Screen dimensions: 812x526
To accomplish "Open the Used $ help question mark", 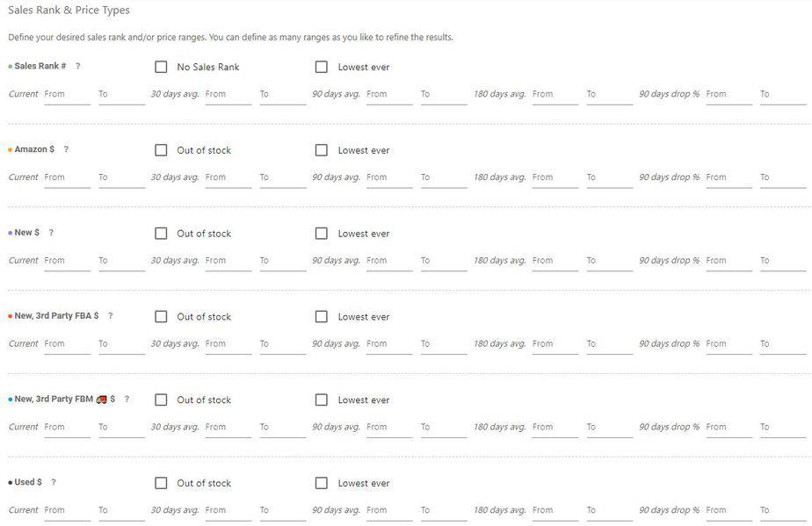I will [x=54, y=482].
